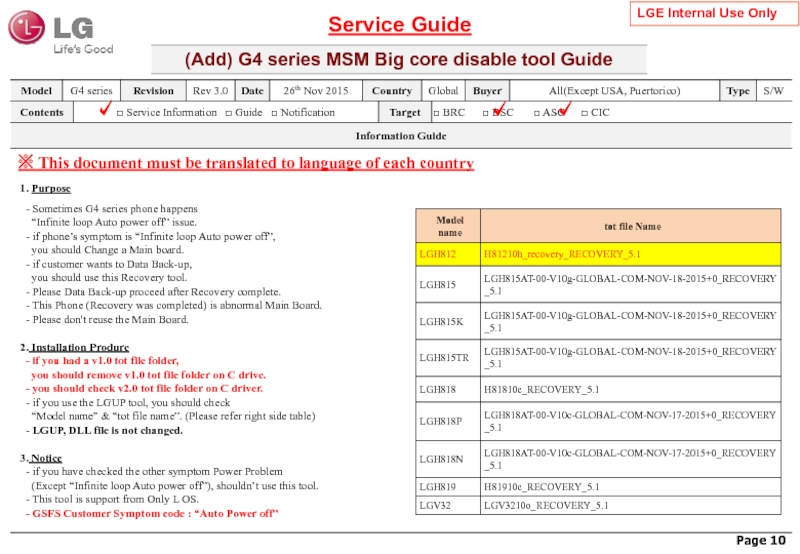Click the LGE Internal Use Only box

[713, 13]
